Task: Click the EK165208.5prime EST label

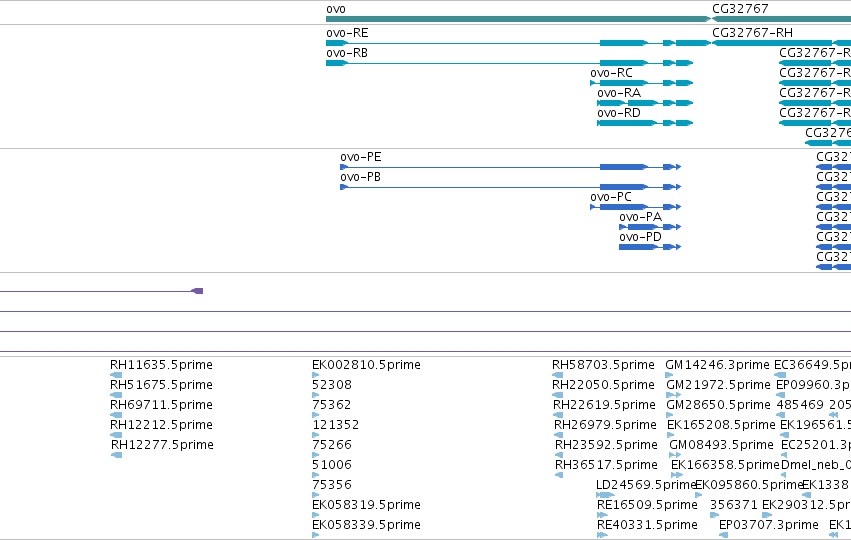Action: click(721, 425)
